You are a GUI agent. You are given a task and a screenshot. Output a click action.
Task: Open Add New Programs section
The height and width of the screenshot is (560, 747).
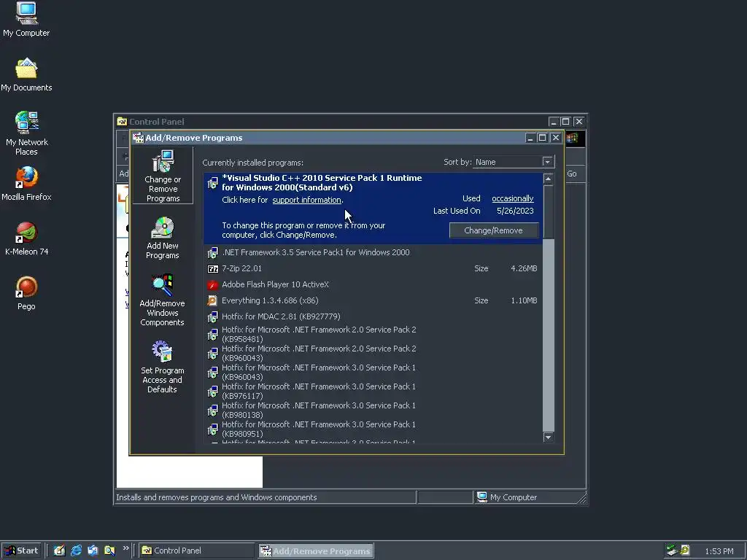[163, 238]
